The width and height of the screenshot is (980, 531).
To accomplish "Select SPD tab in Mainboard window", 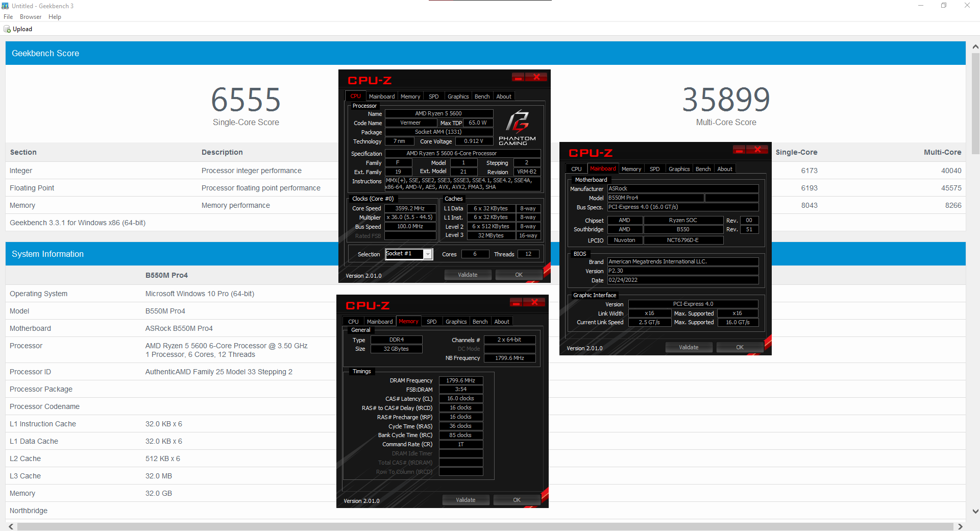I will [655, 169].
